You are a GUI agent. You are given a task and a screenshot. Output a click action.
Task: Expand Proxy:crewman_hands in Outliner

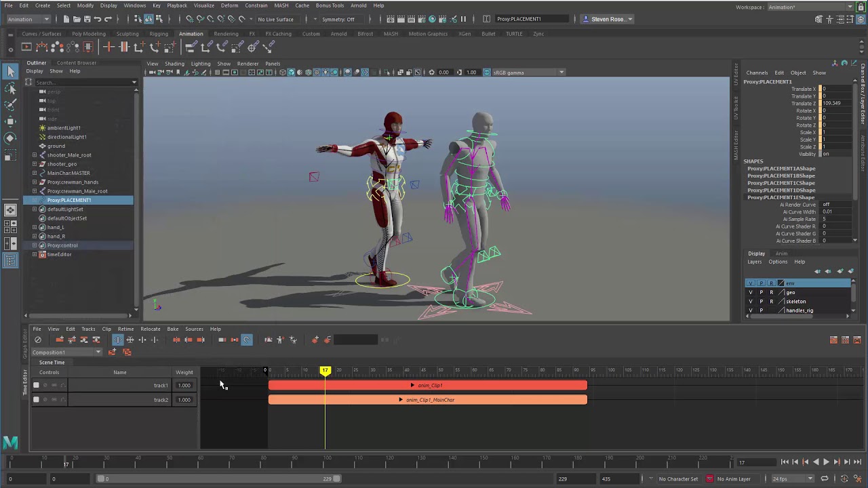pyautogui.click(x=35, y=182)
